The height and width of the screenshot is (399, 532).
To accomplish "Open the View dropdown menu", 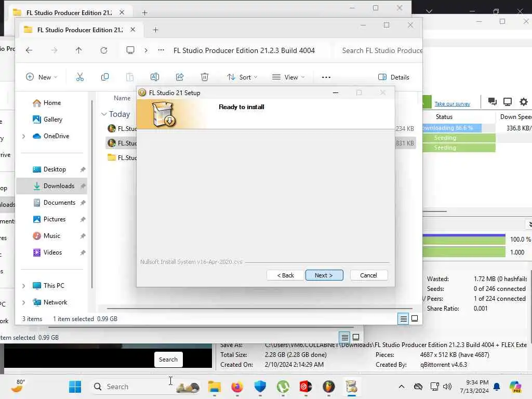I will click(x=288, y=77).
